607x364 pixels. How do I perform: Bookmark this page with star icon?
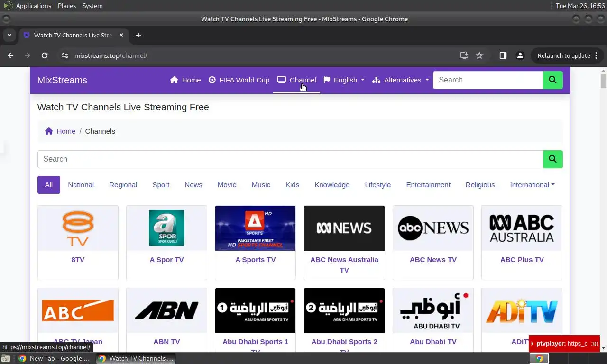pos(479,55)
